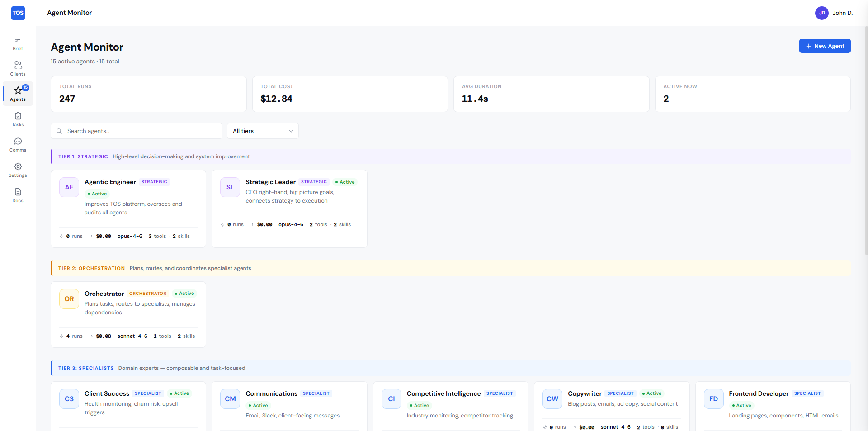Viewport: 868px width, 431px height.
Task: Click Orchestrator's Active status badge
Action: tap(184, 294)
